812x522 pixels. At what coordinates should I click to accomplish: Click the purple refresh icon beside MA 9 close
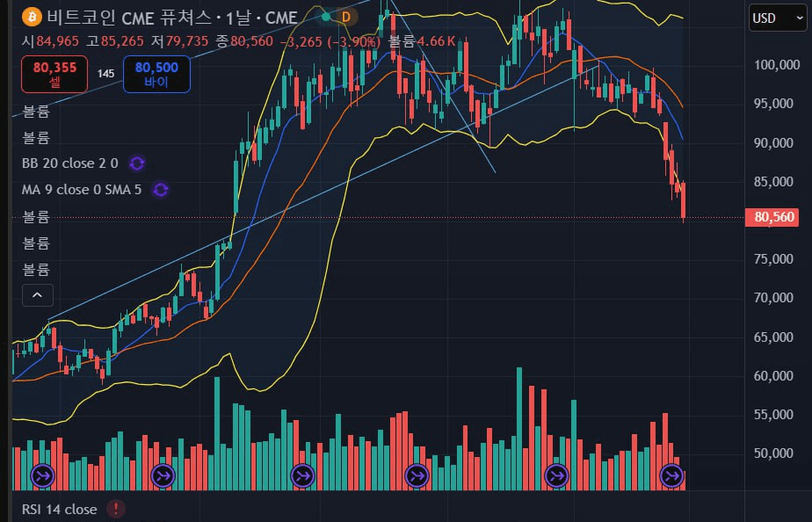[161, 189]
